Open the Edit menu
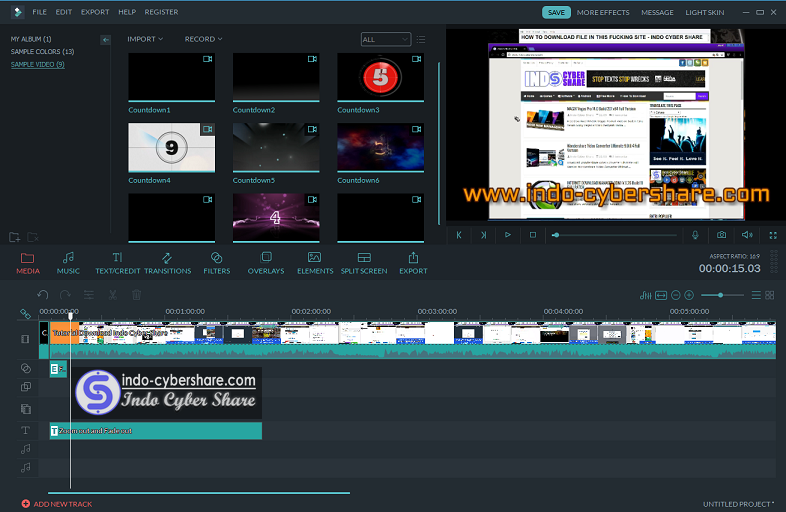The height and width of the screenshot is (512, 786). (x=64, y=12)
